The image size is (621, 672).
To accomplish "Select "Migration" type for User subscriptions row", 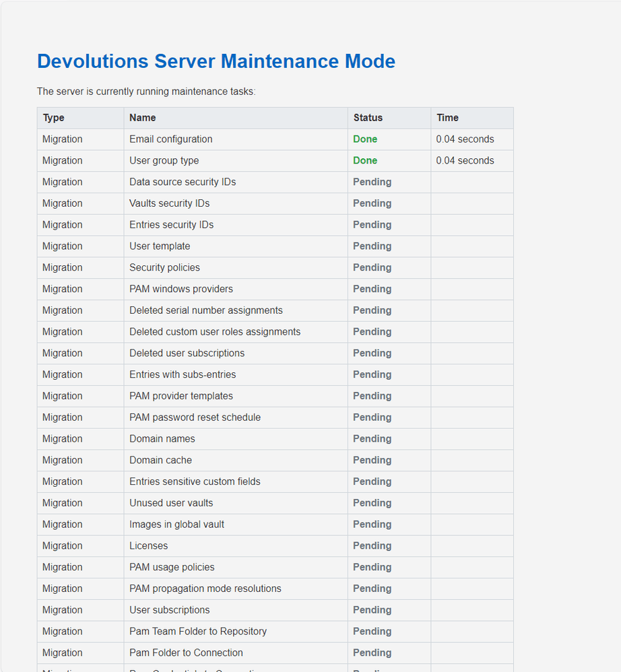I will (x=62, y=611).
